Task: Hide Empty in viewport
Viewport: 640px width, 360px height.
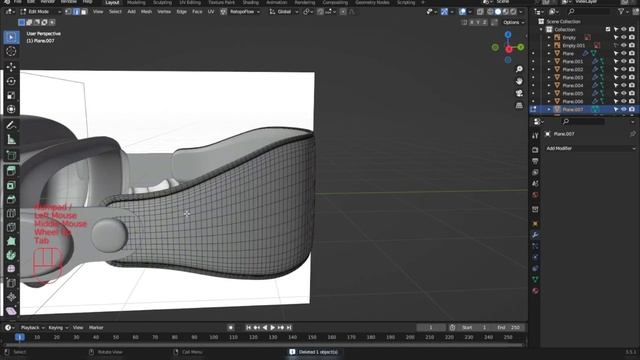Action: point(624,38)
